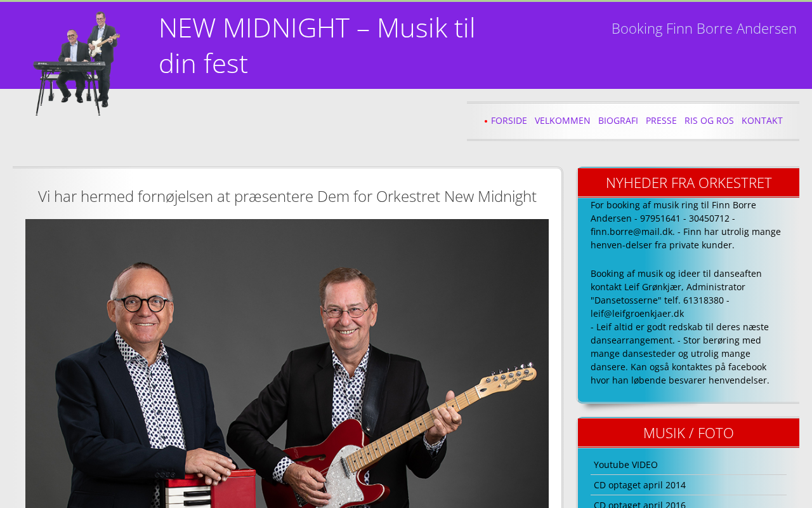Click the NYHEDER FRA ORKESTRET heading
Viewport: 812px width, 508px height.
(688, 183)
